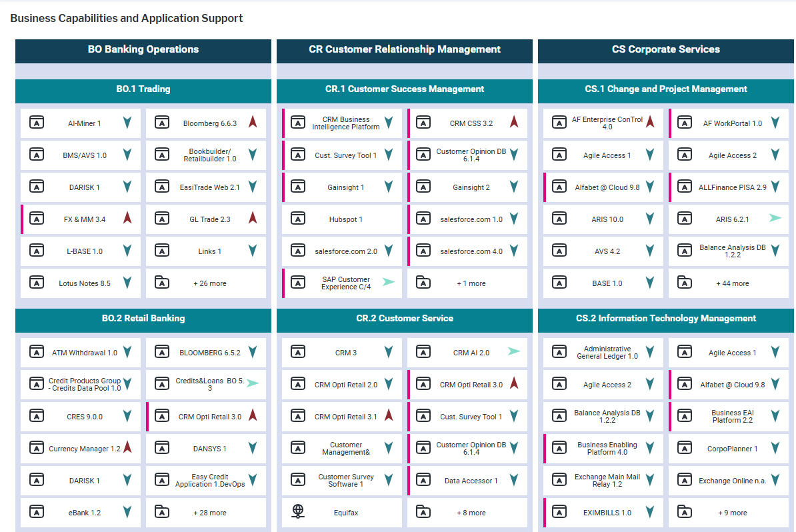Screen dimensions: 796x532
Task: Show + 8 more Customer Service applications
Action: click(x=471, y=513)
